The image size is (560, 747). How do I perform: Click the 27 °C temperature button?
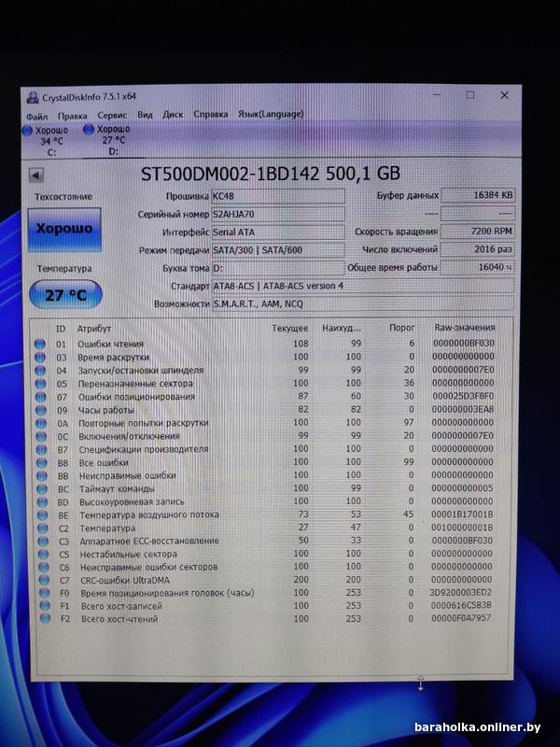click(65, 295)
